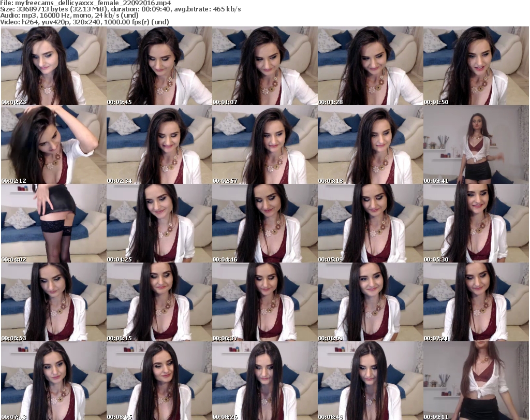Pick the frame at 00:07:43
This screenshot has height=420, width=530.
pyautogui.click(x=53, y=381)
